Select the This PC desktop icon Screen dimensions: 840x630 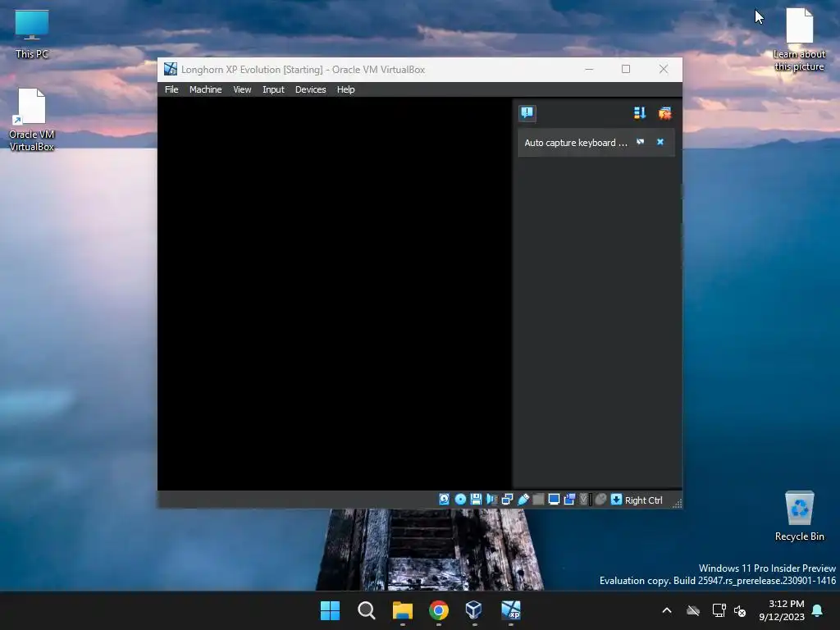coord(32,34)
